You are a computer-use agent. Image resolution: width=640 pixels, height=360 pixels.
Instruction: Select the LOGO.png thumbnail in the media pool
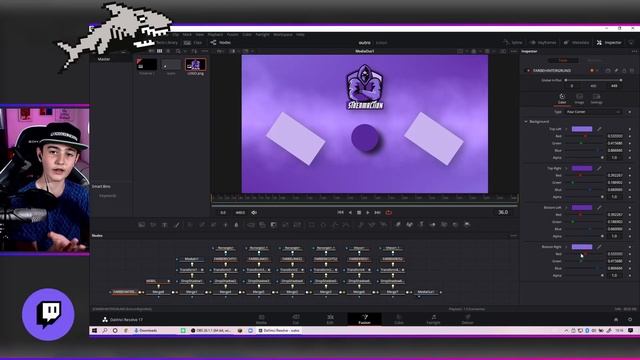click(196, 65)
